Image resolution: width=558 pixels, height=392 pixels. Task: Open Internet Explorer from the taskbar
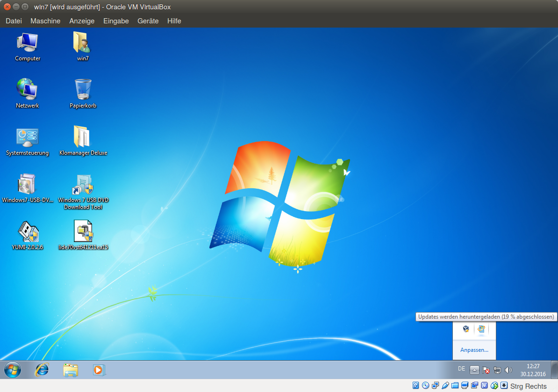pos(42,370)
